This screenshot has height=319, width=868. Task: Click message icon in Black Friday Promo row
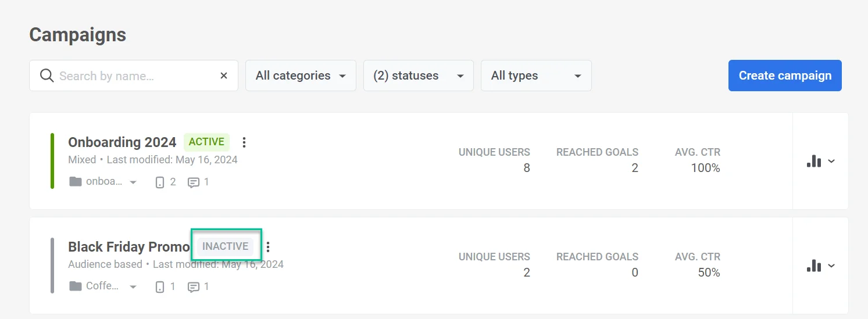click(x=194, y=286)
